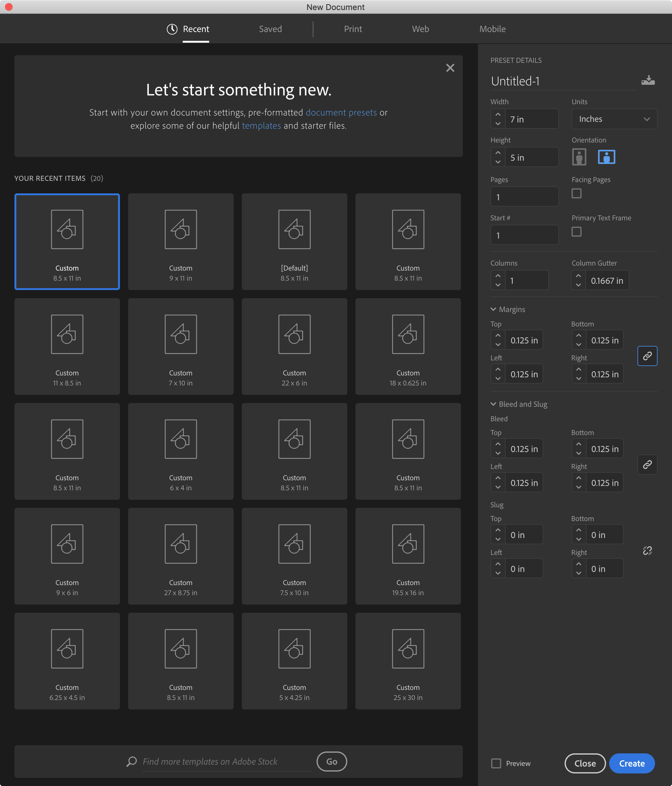Viewport: 672px width, 786px height.
Task: Select the Custom 18 x 0.625 in preset
Action: coord(408,346)
